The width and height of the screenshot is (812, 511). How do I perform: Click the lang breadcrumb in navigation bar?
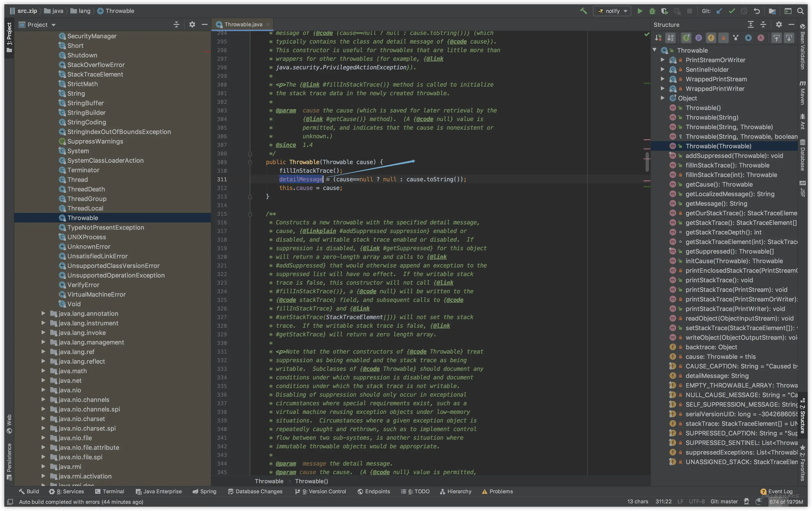tap(81, 11)
